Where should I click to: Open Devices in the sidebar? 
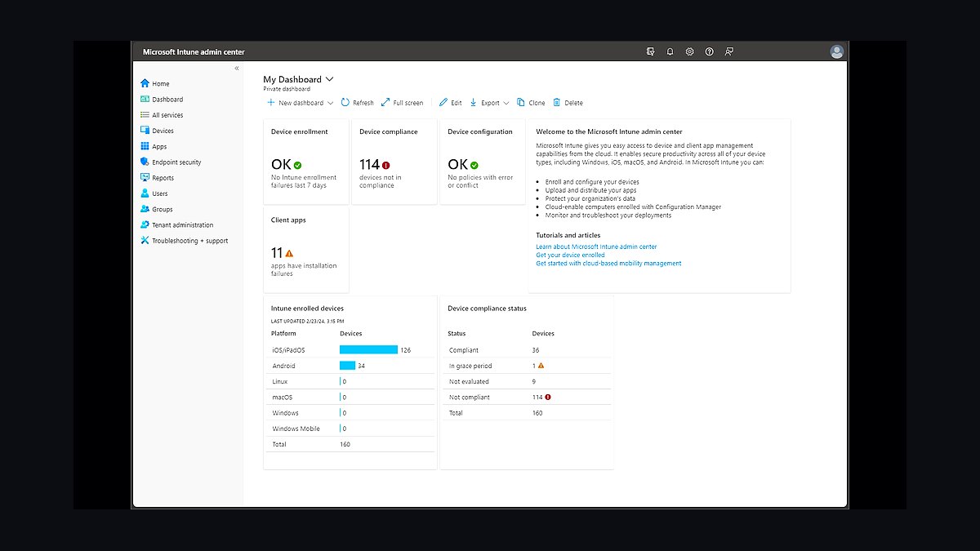tap(163, 131)
